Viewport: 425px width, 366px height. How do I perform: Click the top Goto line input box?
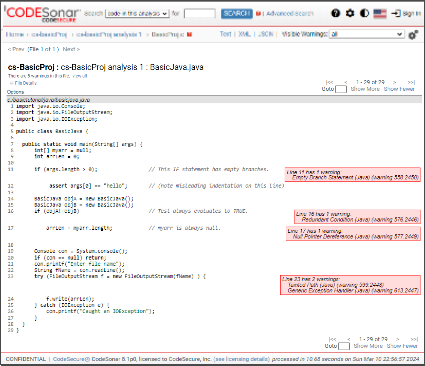341,89
